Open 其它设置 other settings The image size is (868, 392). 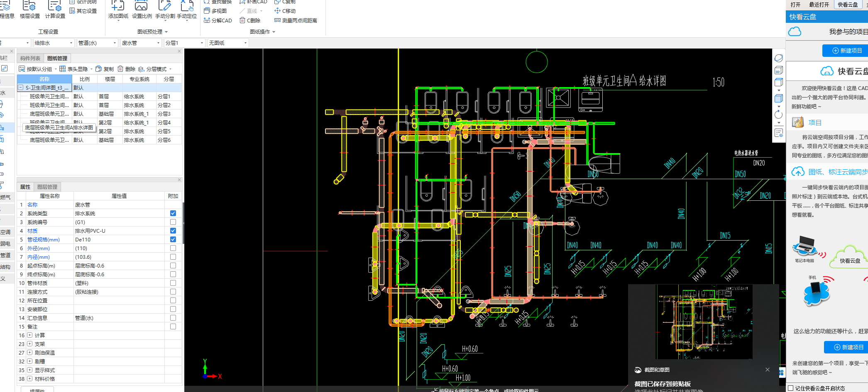[x=83, y=11]
